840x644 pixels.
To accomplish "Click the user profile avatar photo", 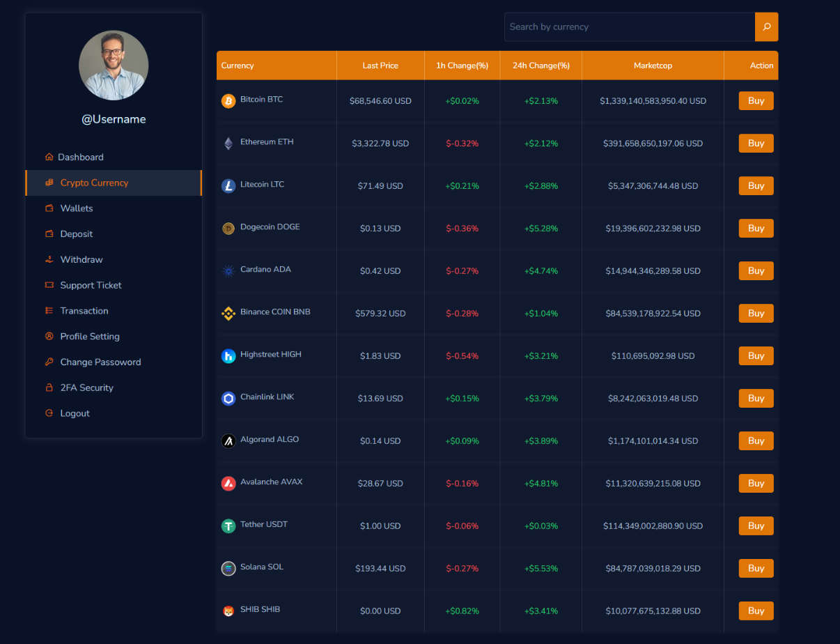I will click(x=114, y=66).
